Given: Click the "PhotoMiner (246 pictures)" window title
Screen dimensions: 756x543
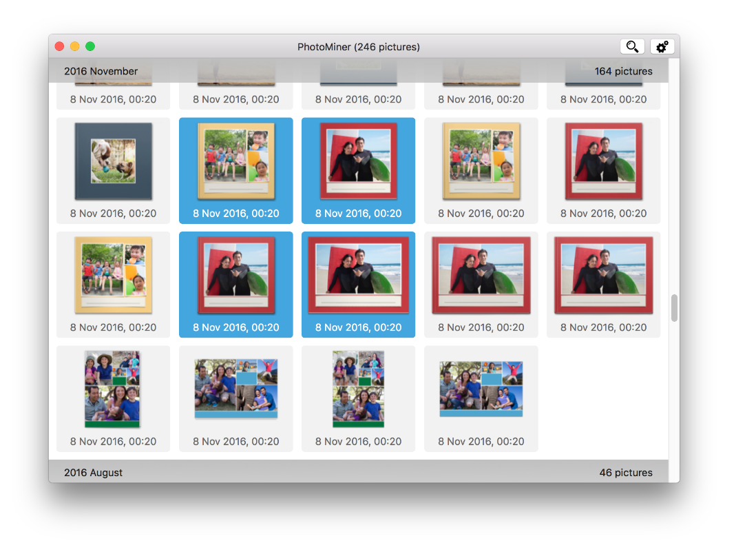Looking at the screenshot, I should pos(358,47).
